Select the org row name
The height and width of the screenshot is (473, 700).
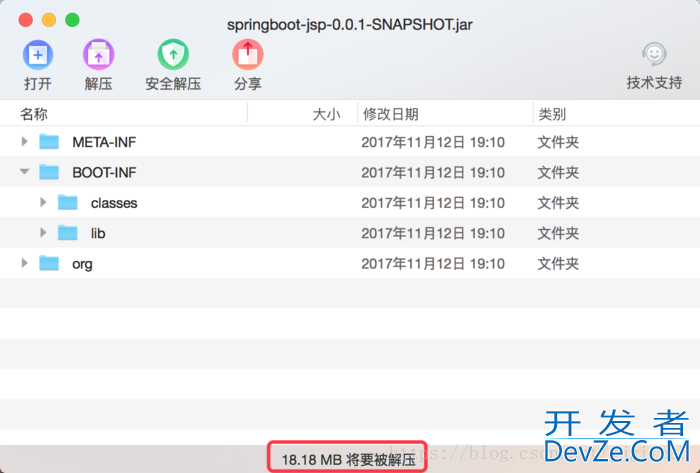pyautogui.click(x=82, y=264)
